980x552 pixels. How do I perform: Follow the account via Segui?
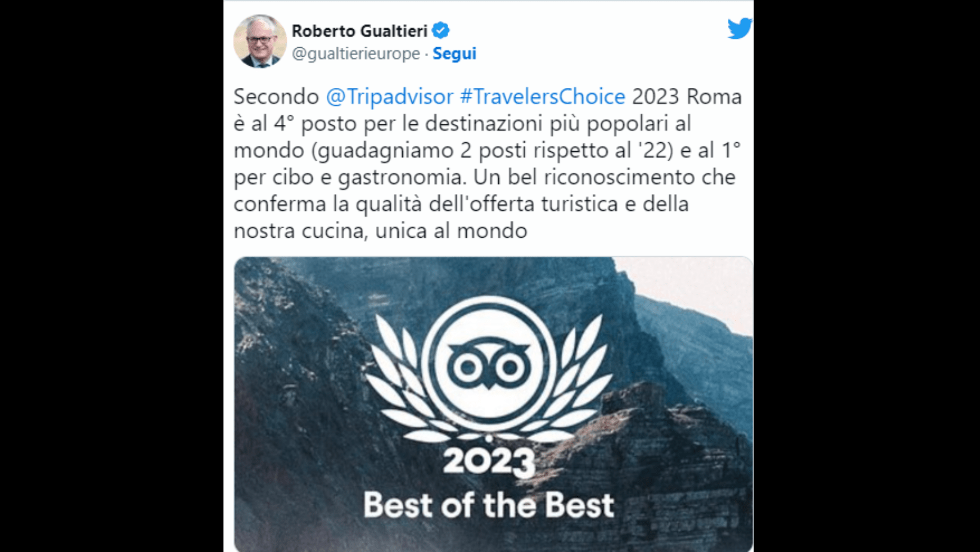click(454, 53)
